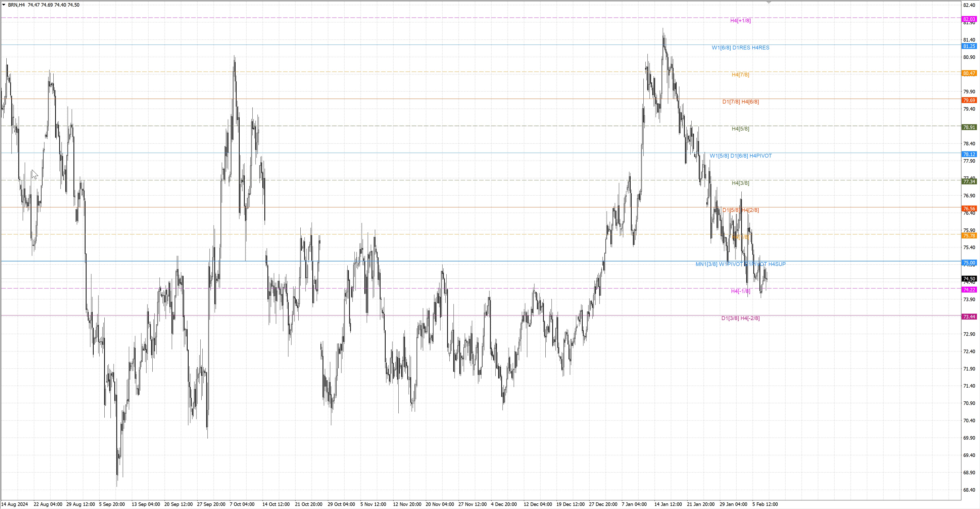
Task: Click the green 78.91 price tag
Action: (969, 127)
